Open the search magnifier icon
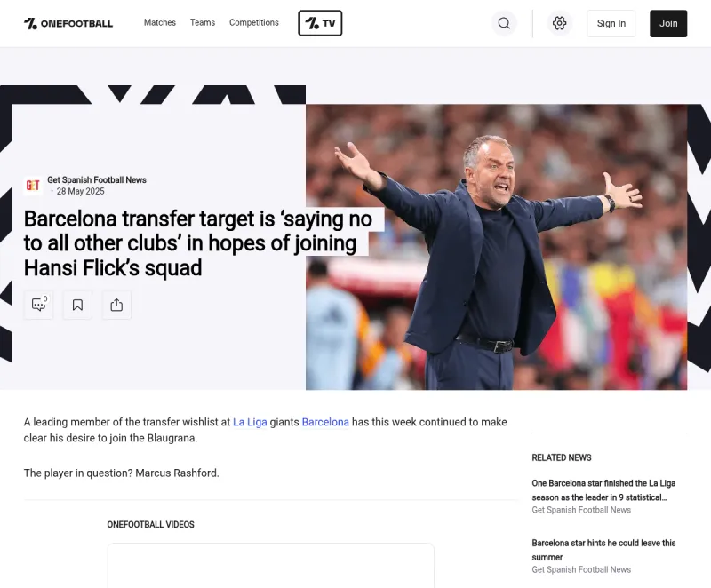Screen dimensions: 711x588 pyautogui.click(x=504, y=23)
